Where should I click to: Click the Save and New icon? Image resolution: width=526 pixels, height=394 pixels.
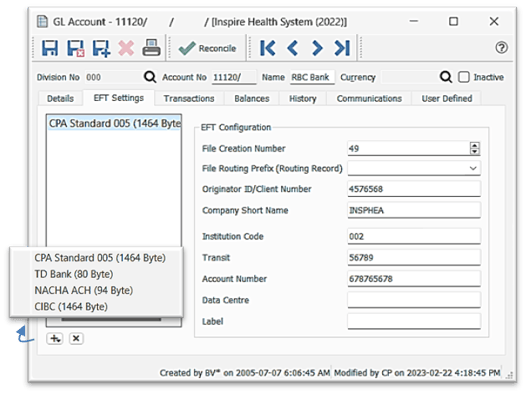(x=101, y=48)
